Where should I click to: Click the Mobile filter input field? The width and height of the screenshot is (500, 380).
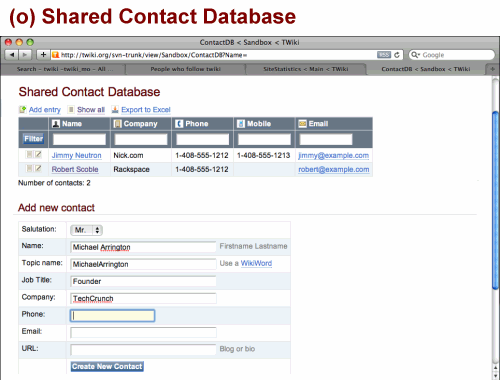(264, 139)
